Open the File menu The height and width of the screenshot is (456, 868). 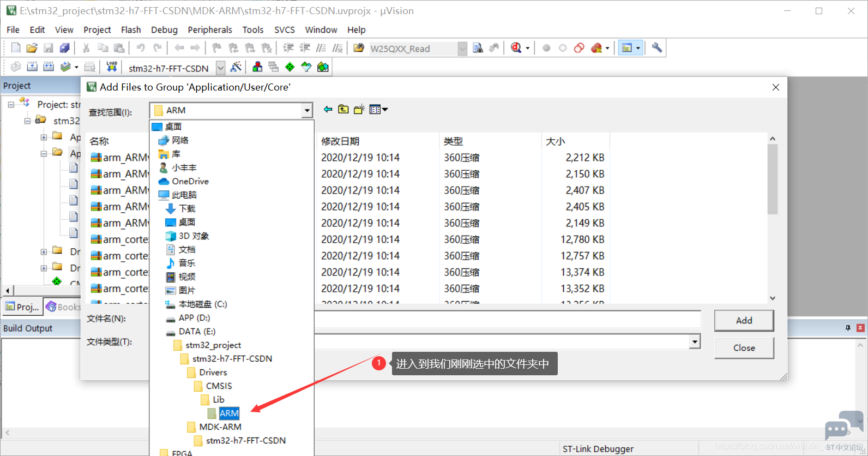tap(13, 29)
